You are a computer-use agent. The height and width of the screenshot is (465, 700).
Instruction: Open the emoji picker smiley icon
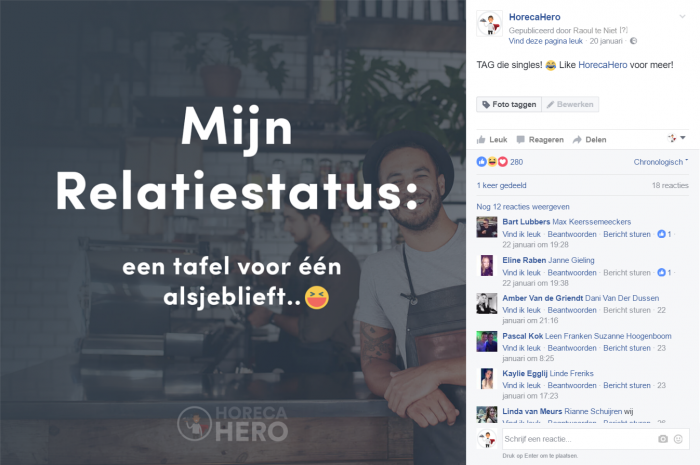678,439
